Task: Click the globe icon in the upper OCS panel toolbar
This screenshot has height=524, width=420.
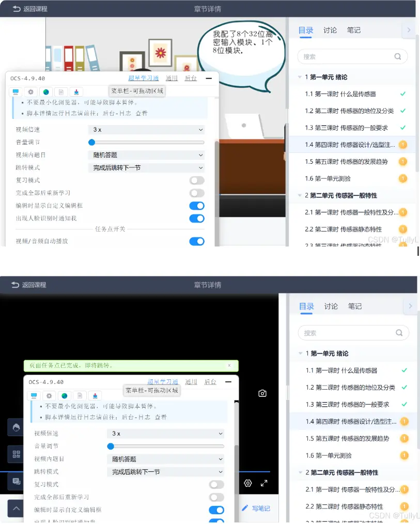Action: click(x=46, y=91)
